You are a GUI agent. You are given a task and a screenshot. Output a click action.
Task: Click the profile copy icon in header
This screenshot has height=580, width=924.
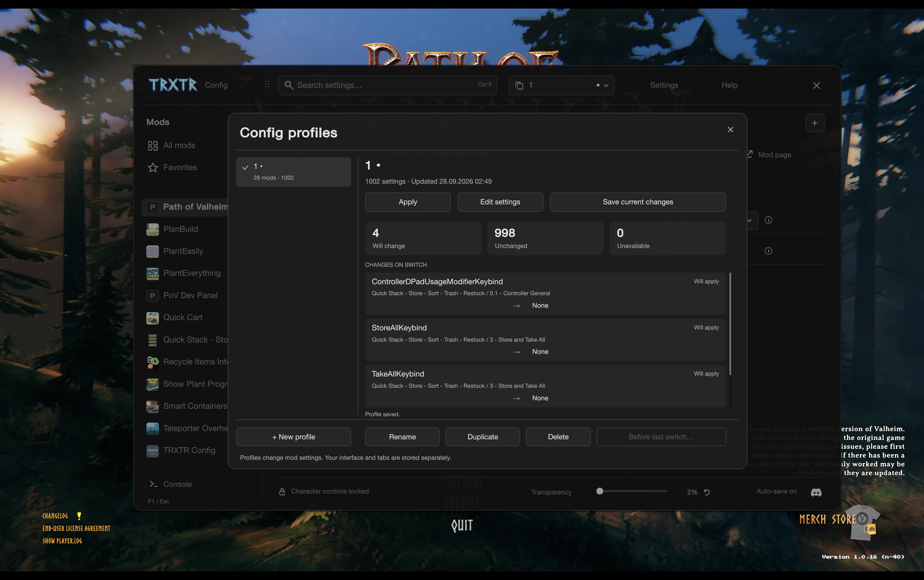click(519, 86)
